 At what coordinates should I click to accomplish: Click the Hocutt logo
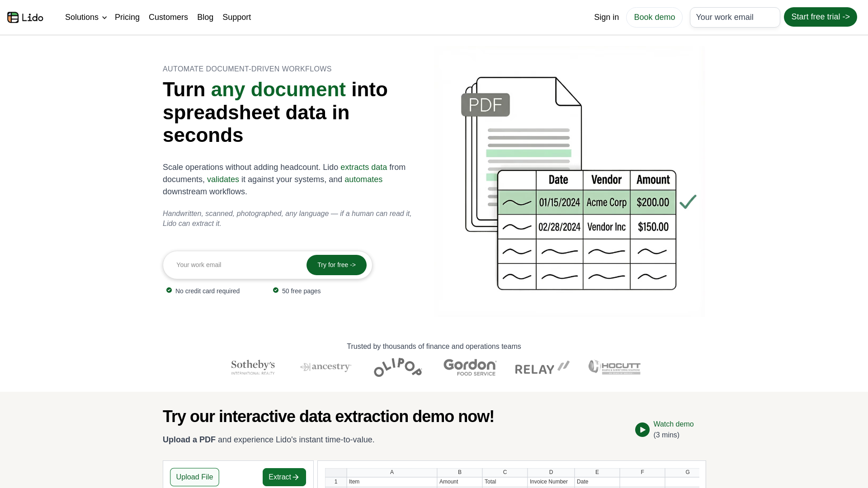614,367
